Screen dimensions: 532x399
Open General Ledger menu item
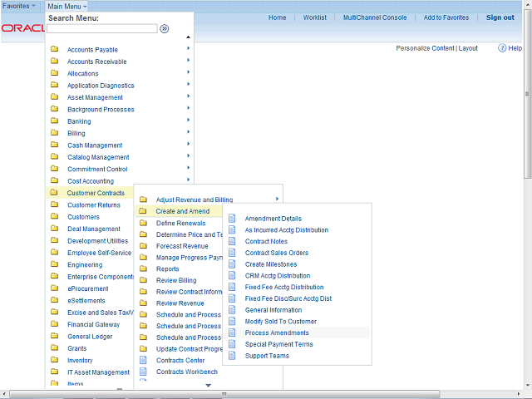(89, 337)
